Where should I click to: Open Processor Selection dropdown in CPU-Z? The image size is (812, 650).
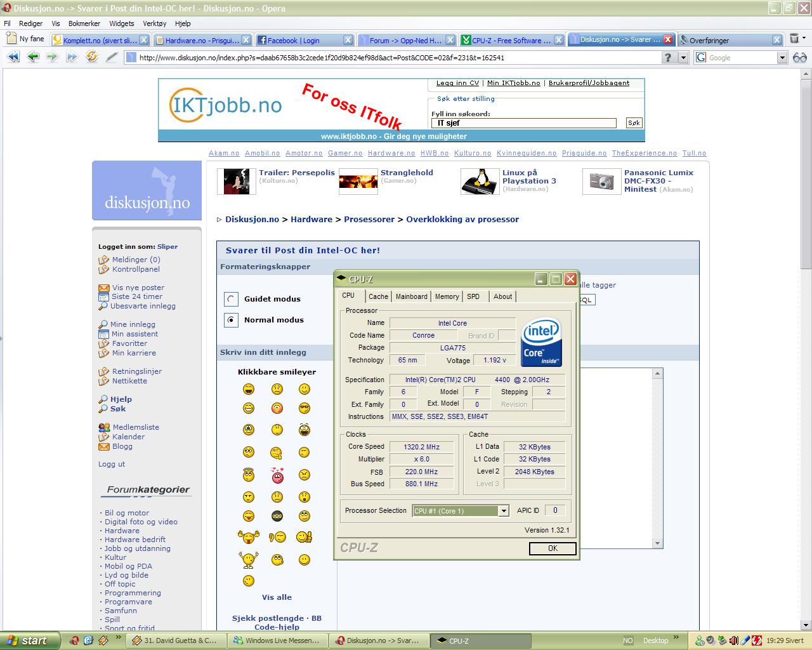(504, 511)
